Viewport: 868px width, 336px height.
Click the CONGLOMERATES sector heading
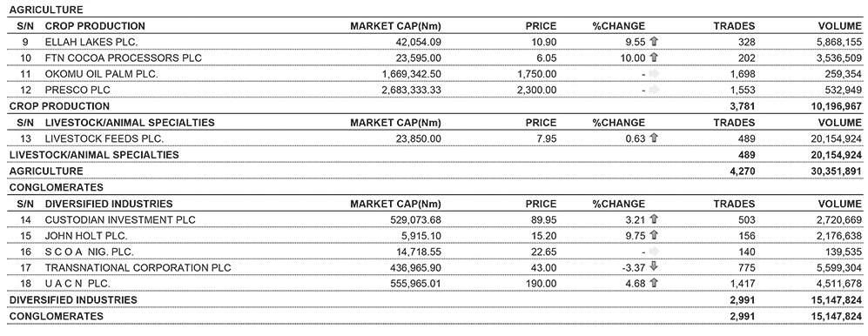tap(57, 188)
